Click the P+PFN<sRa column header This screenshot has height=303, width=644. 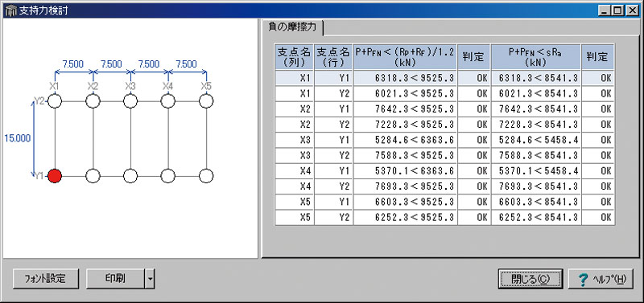tap(536, 57)
